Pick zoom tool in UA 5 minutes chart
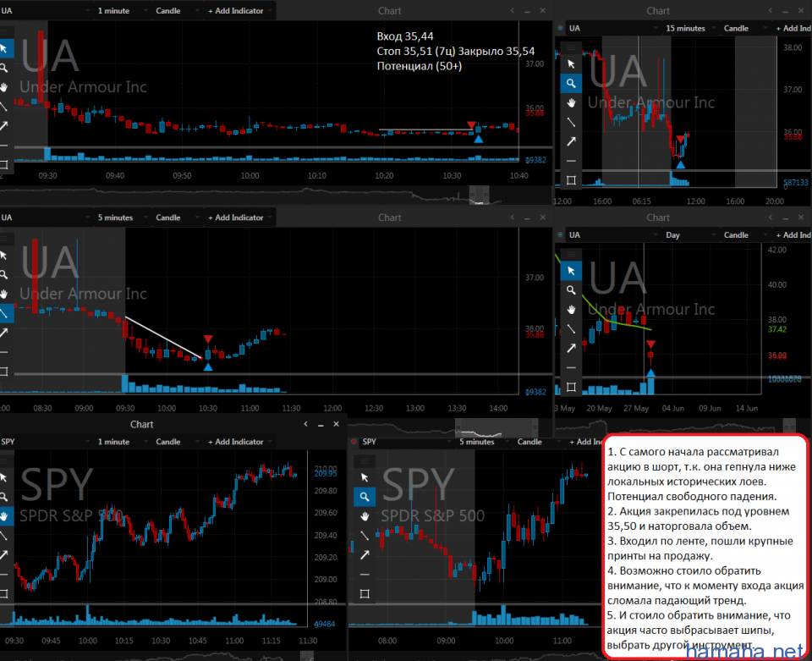 click(3, 274)
